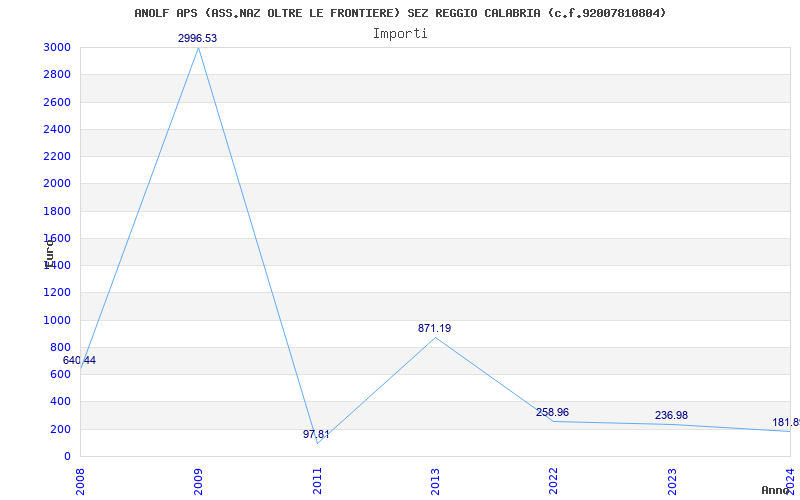Click the 181.89 data label at right edge
The image size is (800, 500).
pyautogui.click(x=785, y=422)
